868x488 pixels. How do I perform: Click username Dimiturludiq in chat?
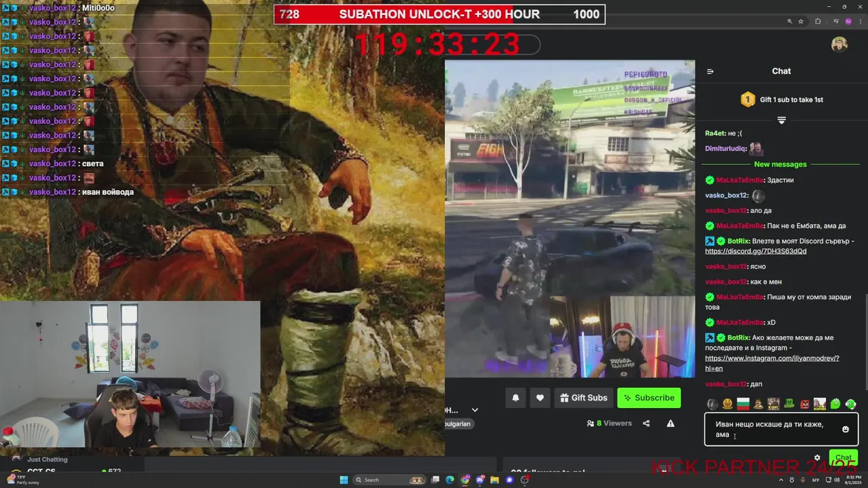tap(726, 148)
